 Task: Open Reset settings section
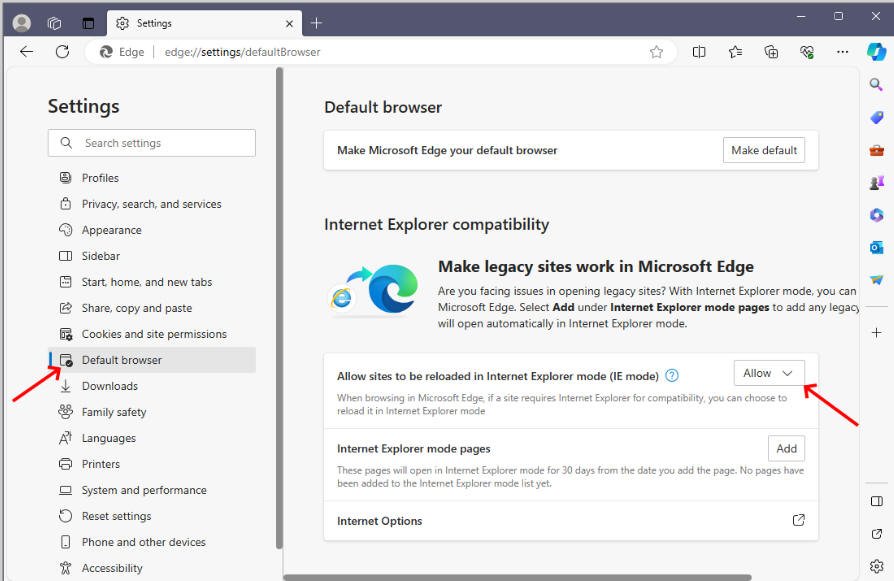tap(152, 517)
